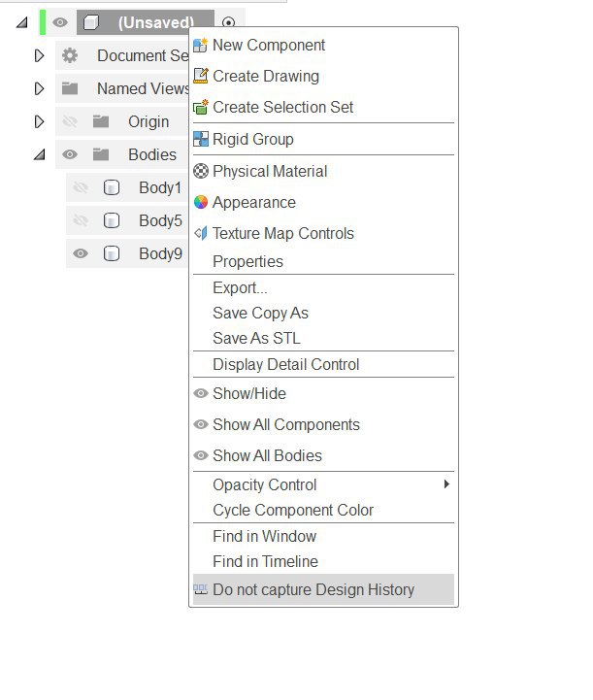Choose Export... from context menu
593x700 pixels.
pos(323,288)
